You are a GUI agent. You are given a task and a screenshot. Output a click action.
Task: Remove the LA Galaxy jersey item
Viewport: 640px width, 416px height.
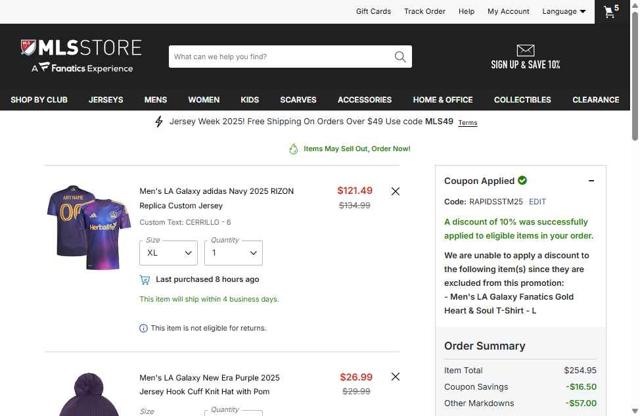[x=395, y=191]
